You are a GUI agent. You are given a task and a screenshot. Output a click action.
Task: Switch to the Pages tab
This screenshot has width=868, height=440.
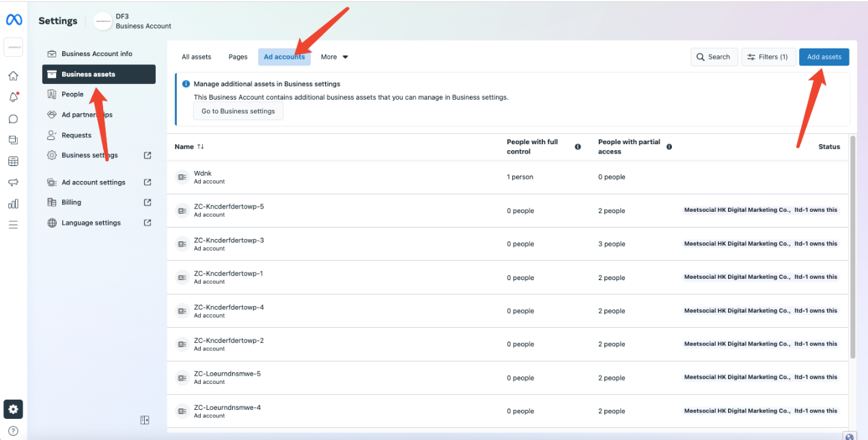(238, 57)
